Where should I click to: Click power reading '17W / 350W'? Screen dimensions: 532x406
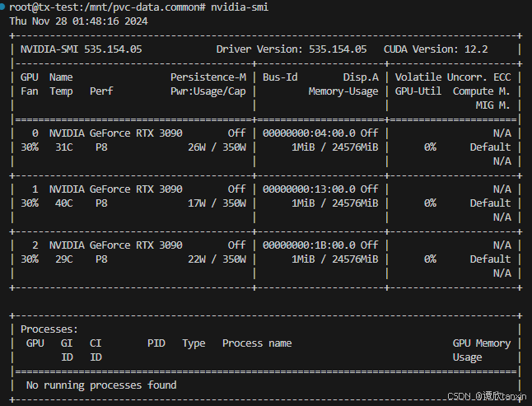pos(217,203)
